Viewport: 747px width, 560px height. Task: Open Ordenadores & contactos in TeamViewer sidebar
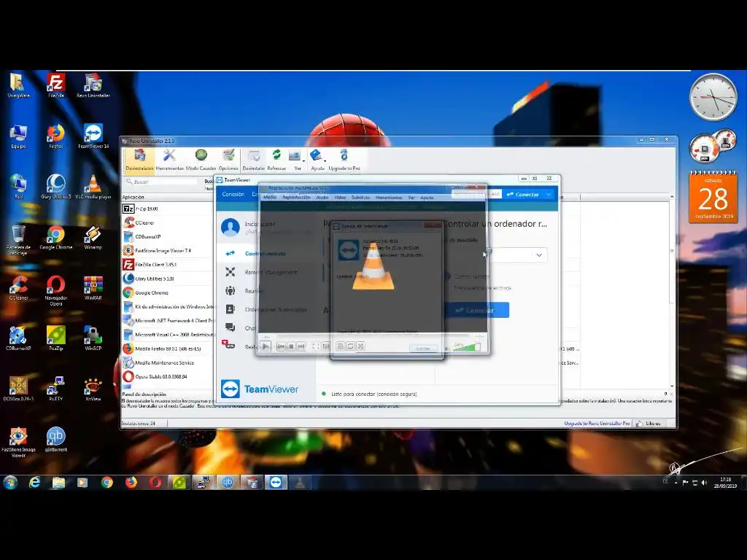267,309
